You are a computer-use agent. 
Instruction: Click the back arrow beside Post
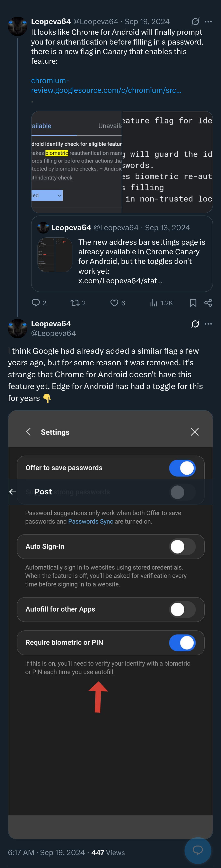pos(12,492)
